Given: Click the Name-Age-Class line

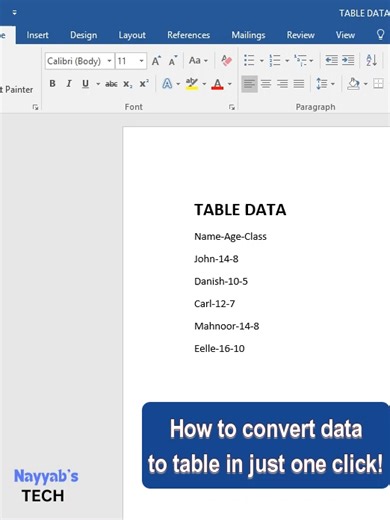Looking at the screenshot, I should 230,237.
